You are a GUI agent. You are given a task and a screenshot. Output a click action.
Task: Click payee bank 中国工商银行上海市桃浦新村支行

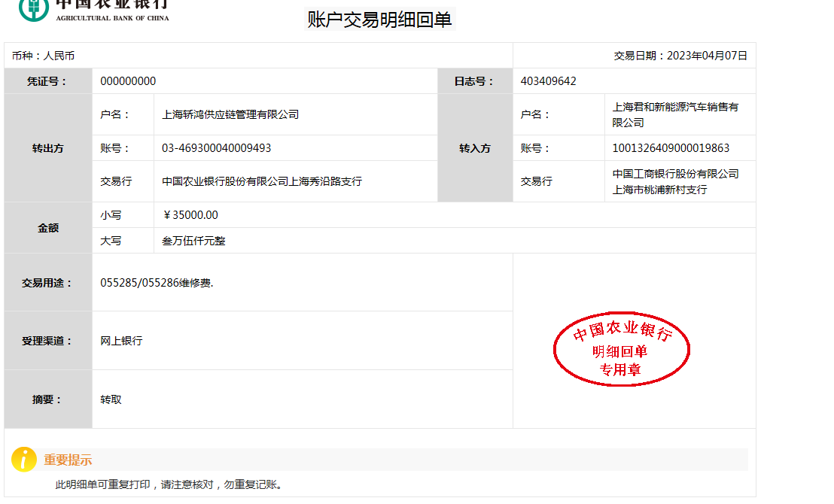point(675,181)
